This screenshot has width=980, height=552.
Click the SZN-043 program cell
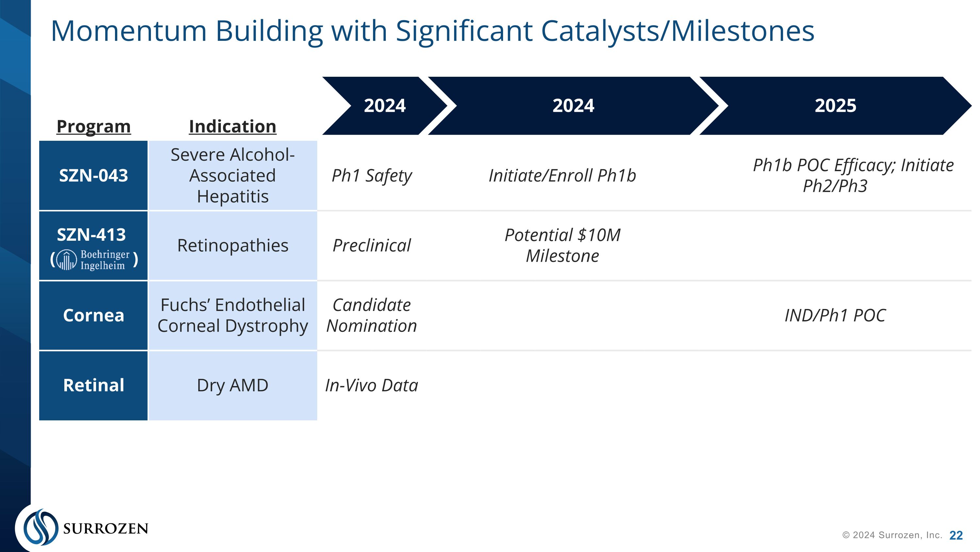point(93,175)
